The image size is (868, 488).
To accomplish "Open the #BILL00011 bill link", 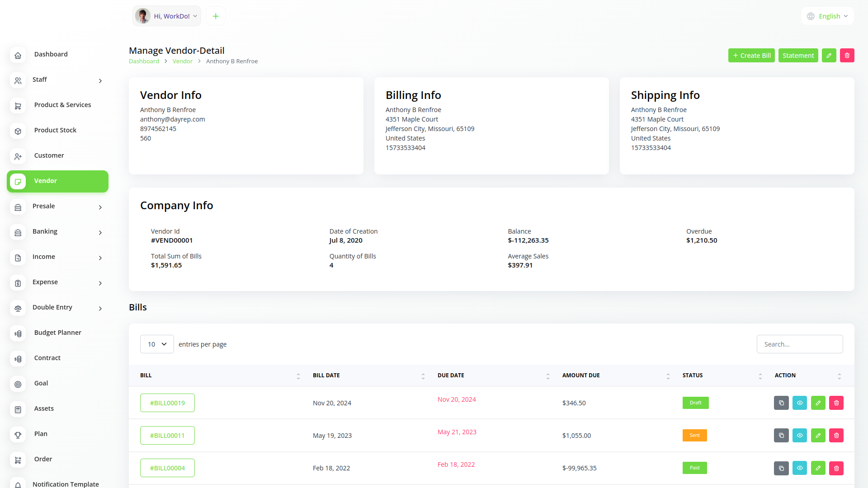I will (x=167, y=436).
